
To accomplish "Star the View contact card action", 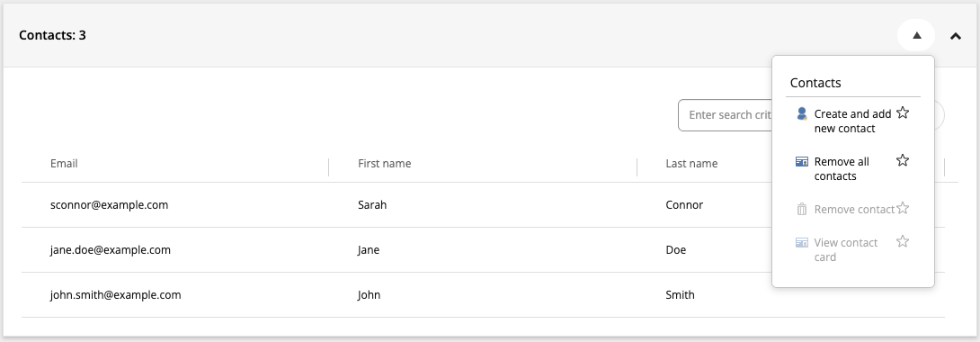I will pos(903,241).
